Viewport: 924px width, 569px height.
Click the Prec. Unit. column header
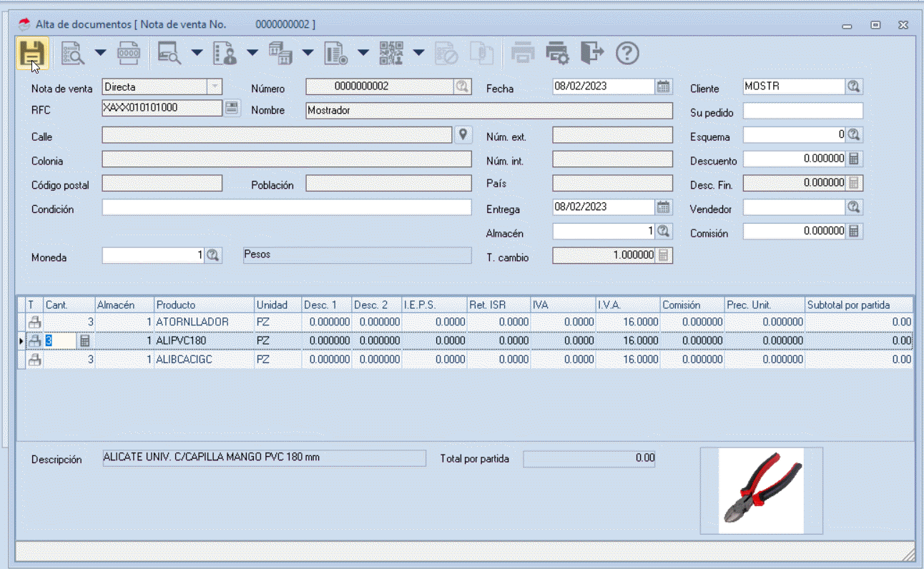(765, 305)
